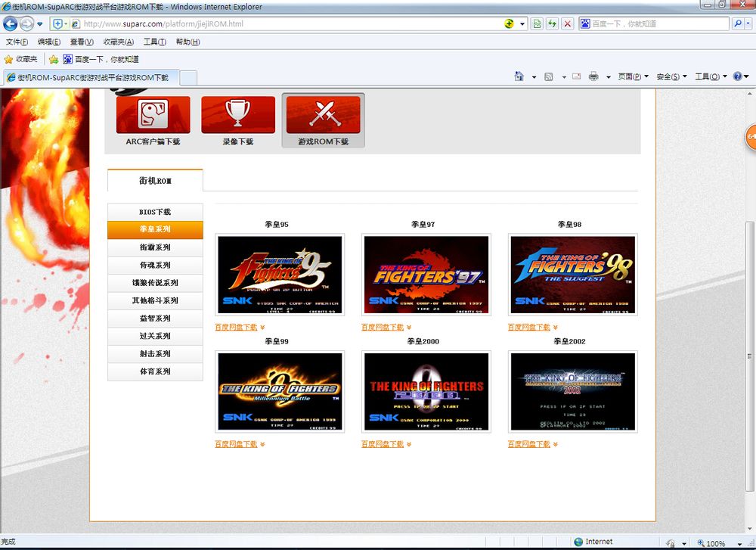Click the Read Mail icon
The width and height of the screenshot is (756, 550).
tap(576, 76)
